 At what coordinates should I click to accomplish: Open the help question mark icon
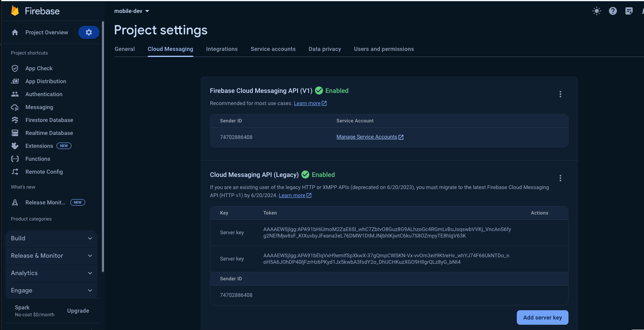point(613,11)
